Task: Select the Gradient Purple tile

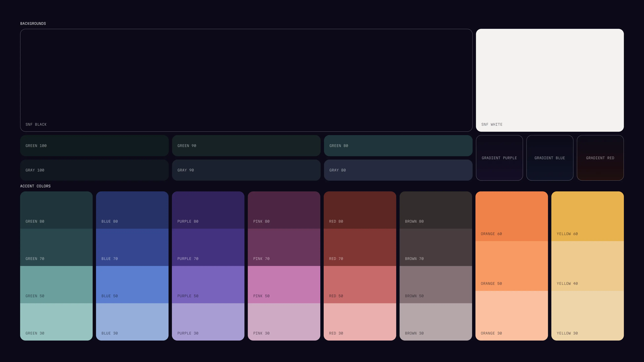Action: point(499,158)
